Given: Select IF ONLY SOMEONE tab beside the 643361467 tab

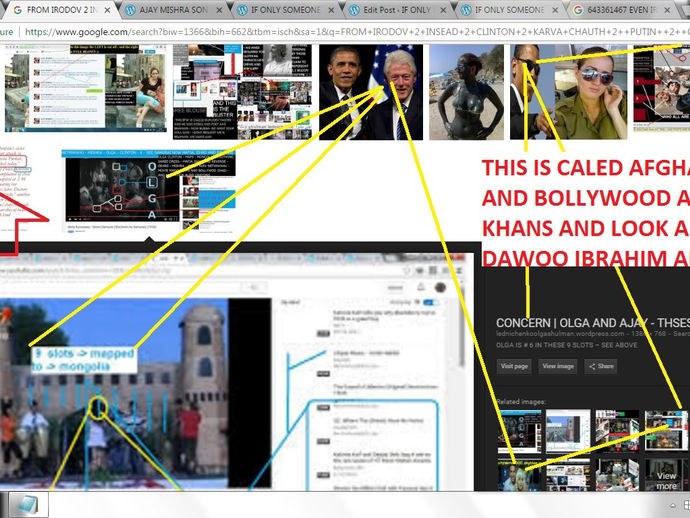Looking at the screenshot, I should click(509, 10).
